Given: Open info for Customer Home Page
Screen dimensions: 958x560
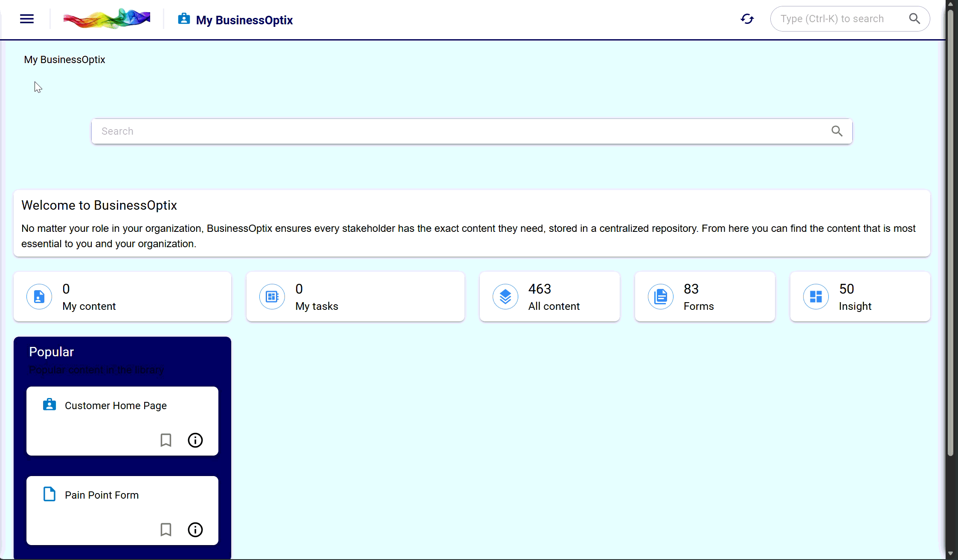Looking at the screenshot, I should coord(195,440).
